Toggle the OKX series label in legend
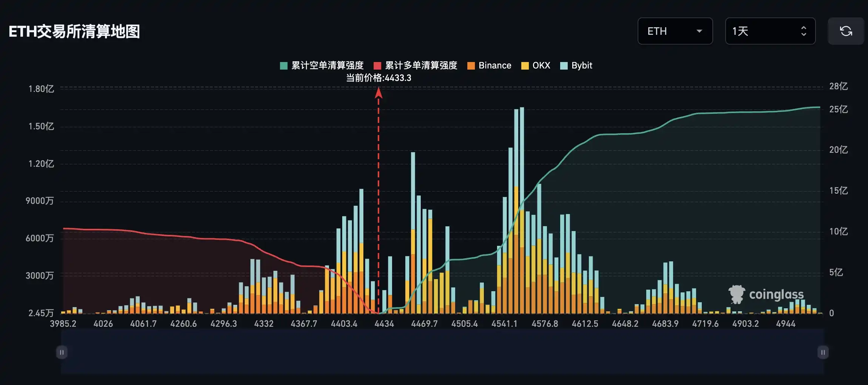The height and width of the screenshot is (385, 868). click(x=541, y=65)
